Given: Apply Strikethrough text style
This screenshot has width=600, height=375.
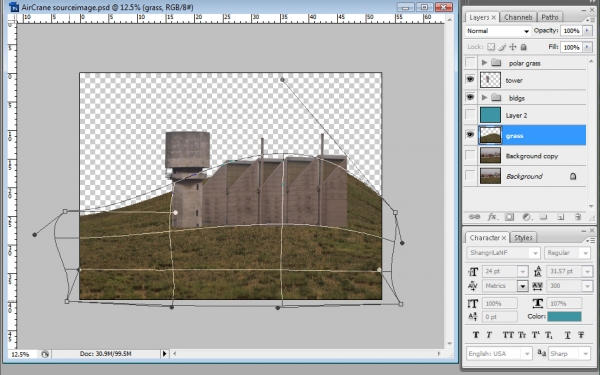Looking at the screenshot, I should tap(581, 335).
